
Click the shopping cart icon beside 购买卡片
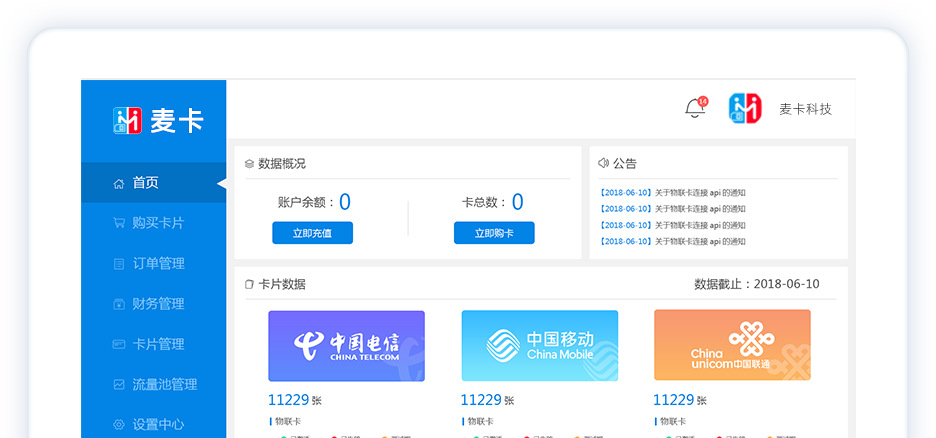point(119,223)
